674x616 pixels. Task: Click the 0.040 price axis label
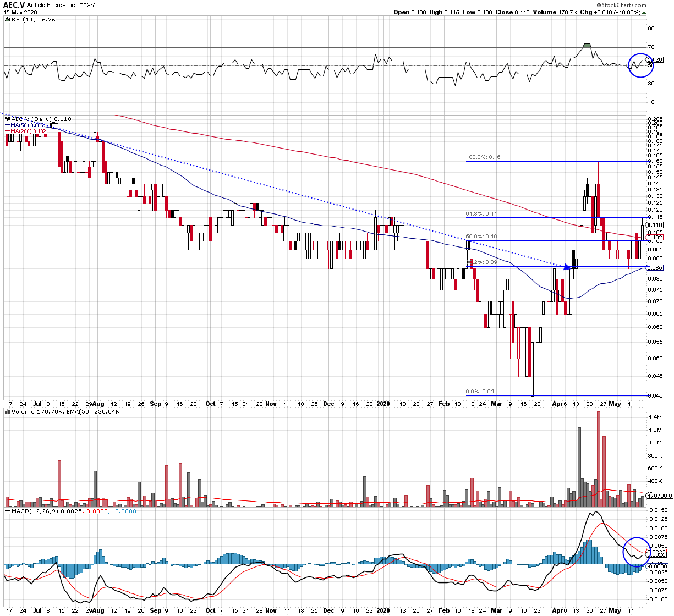[655, 395]
